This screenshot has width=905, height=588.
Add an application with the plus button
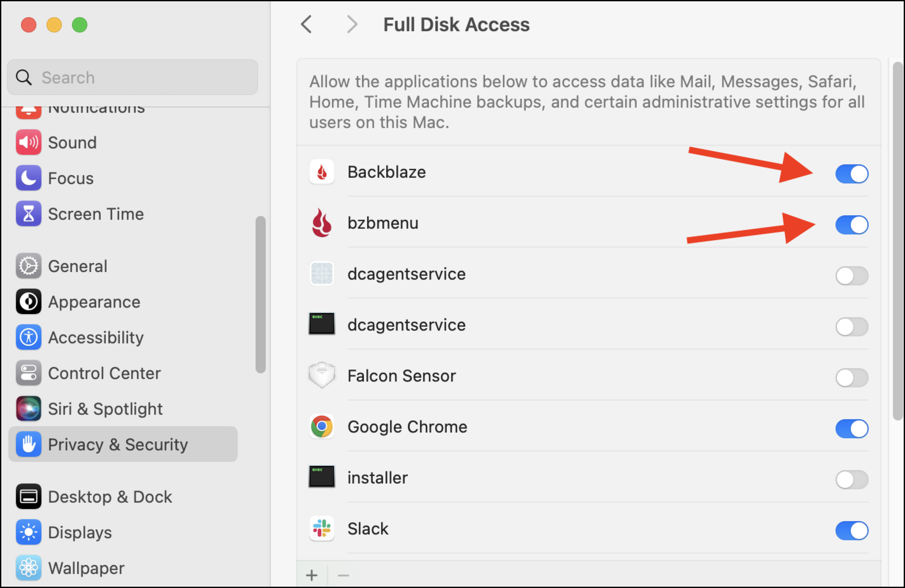coord(312,575)
